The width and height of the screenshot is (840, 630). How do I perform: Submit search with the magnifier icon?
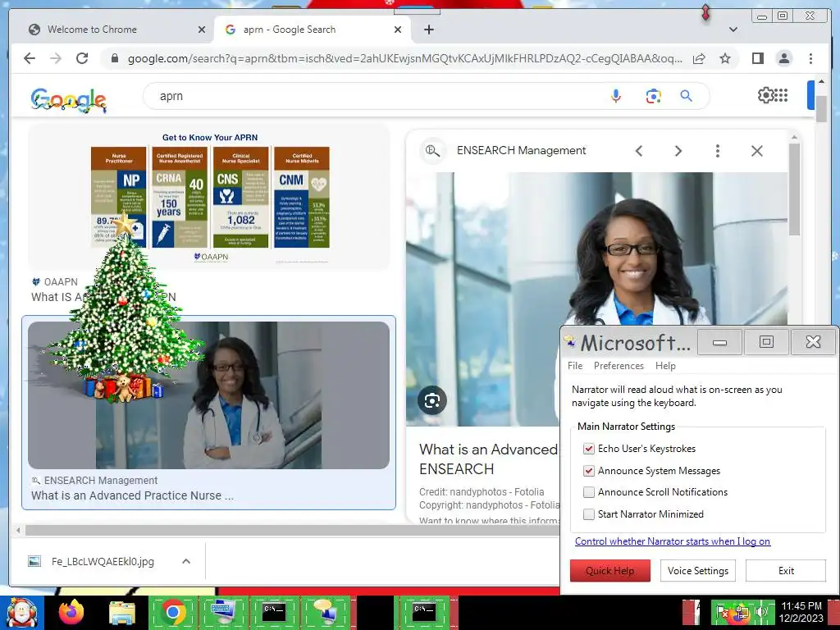point(687,97)
